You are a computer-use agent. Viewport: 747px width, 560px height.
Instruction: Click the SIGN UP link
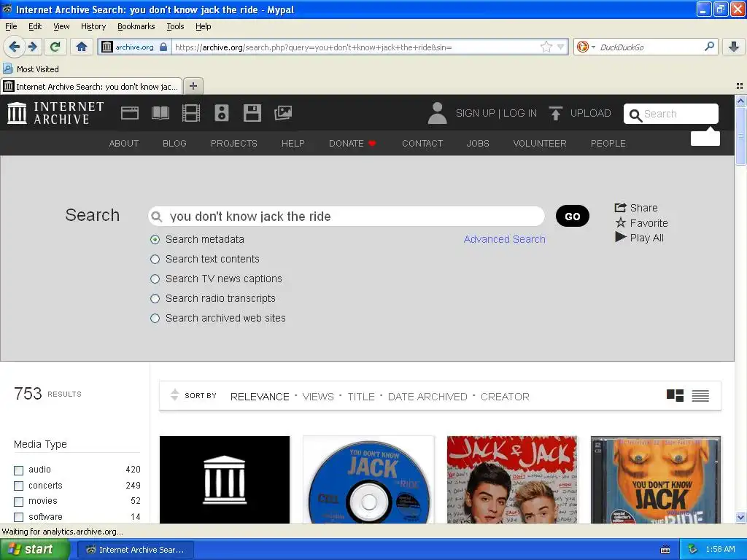pos(475,113)
